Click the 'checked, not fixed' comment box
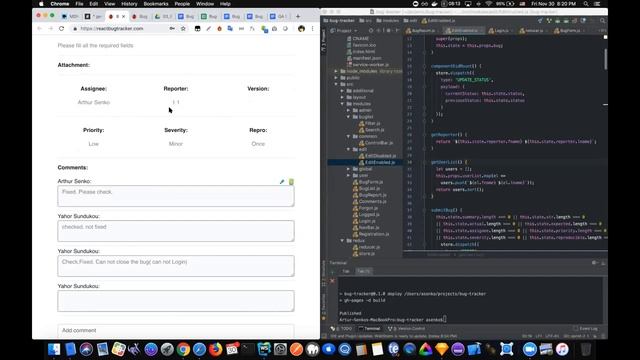 176,231
